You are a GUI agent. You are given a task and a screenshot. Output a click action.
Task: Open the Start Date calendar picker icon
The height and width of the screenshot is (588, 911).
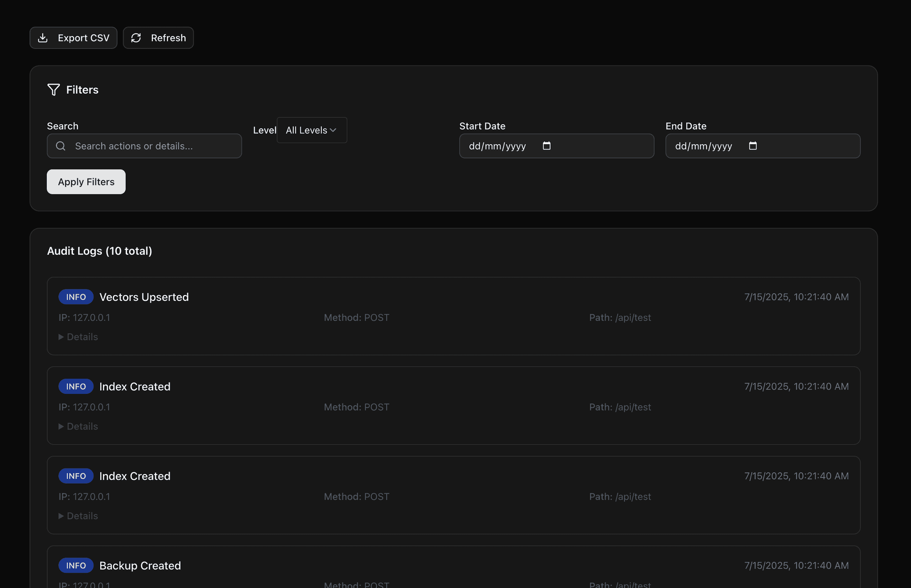(547, 146)
